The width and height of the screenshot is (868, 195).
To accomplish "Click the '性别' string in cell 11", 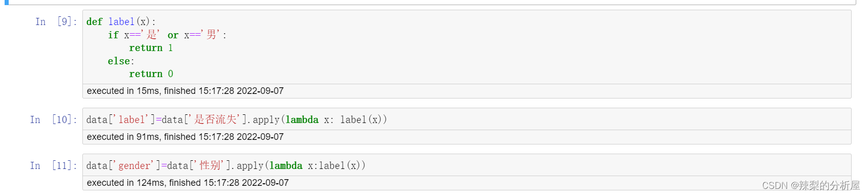I will [210, 165].
